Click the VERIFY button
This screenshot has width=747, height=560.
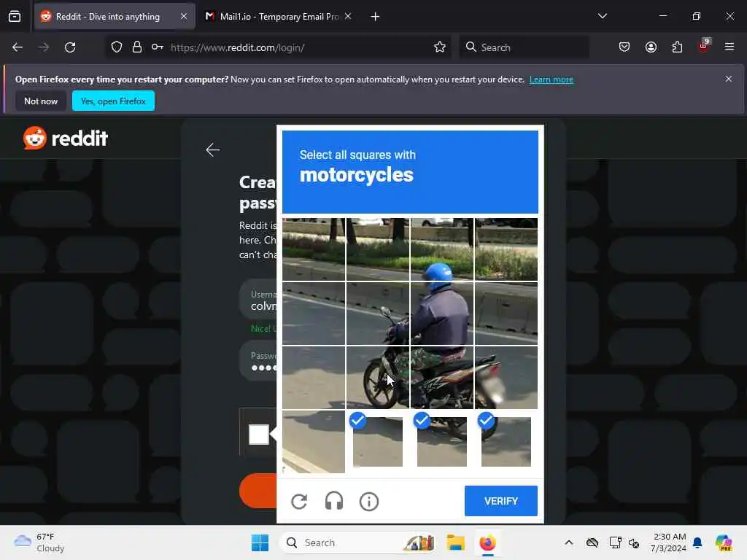[x=500, y=501]
